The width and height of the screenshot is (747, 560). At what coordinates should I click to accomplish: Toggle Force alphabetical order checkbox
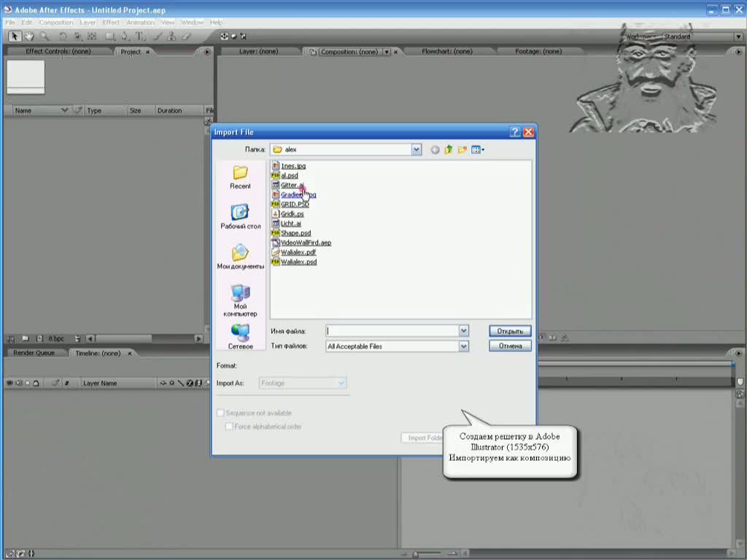229,427
